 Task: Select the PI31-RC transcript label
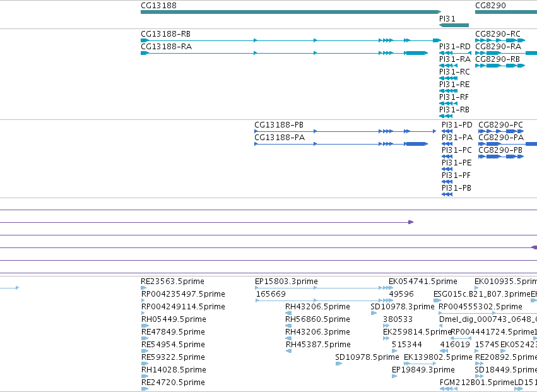(454, 71)
